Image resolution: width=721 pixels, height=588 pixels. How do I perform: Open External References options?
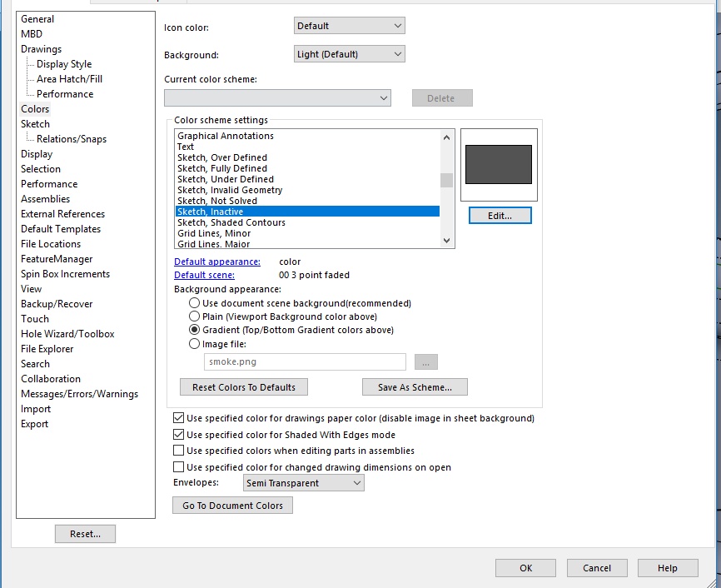62,214
